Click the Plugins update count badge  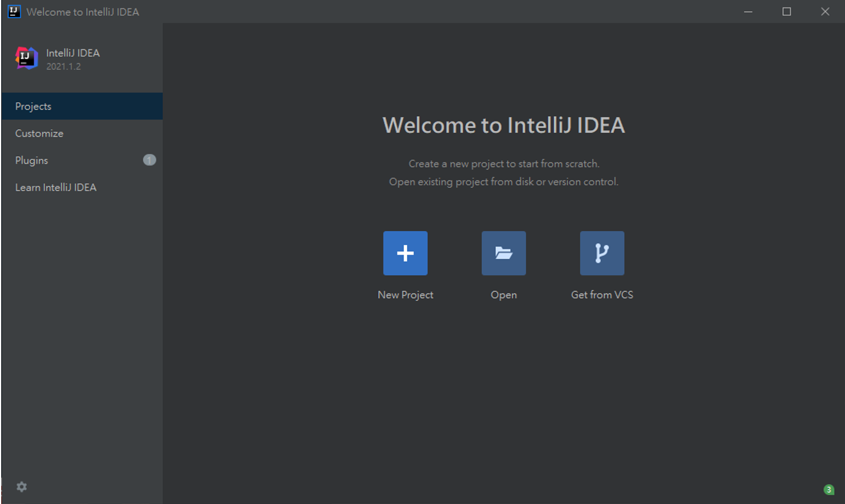[149, 160]
